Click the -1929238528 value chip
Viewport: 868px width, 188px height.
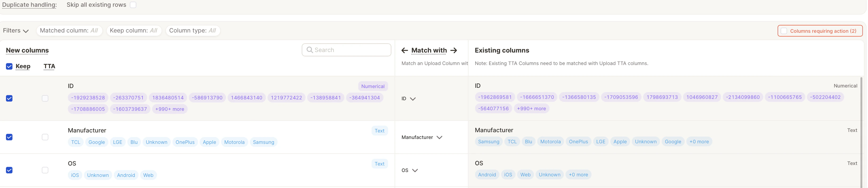pyautogui.click(x=88, y=97)
